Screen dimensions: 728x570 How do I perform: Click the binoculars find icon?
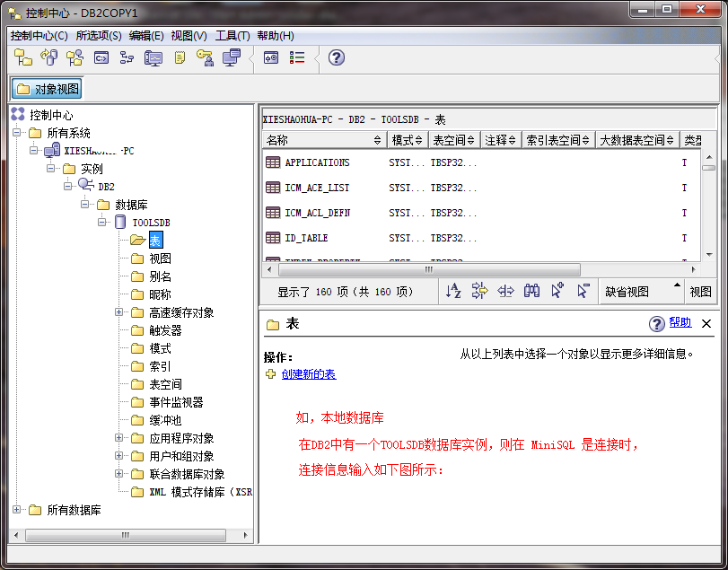(531, 291)
